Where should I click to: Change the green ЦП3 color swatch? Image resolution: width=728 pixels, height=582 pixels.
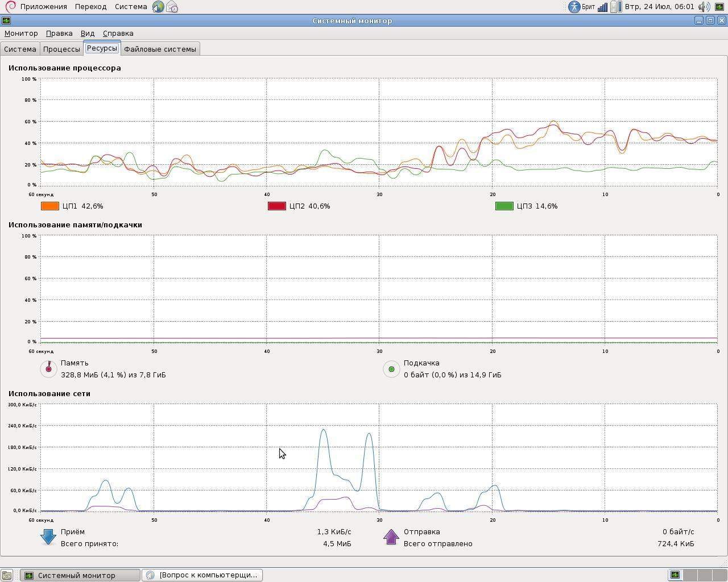pos(504,206)
